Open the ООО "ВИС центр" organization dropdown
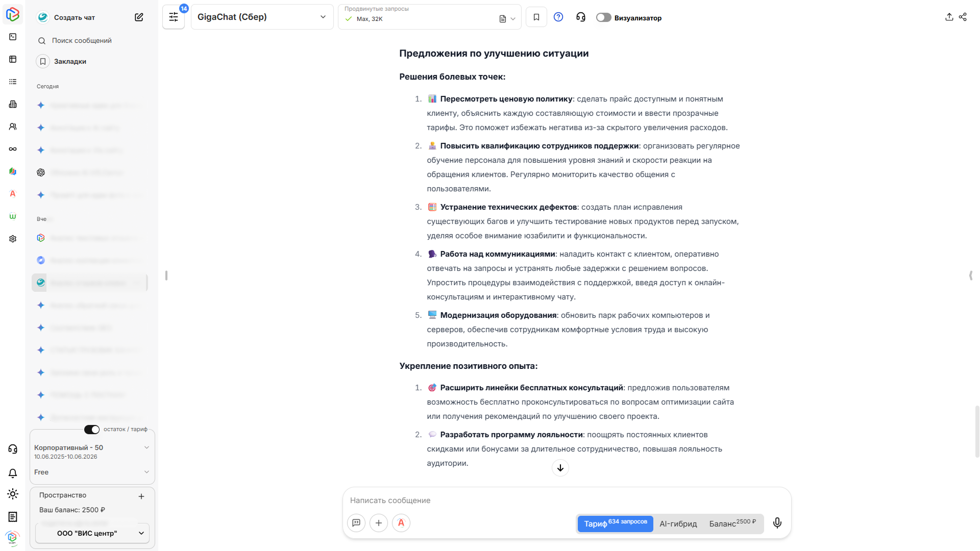Screen dimensions: 980x551 pyautogui.click(x=92, y=533)
